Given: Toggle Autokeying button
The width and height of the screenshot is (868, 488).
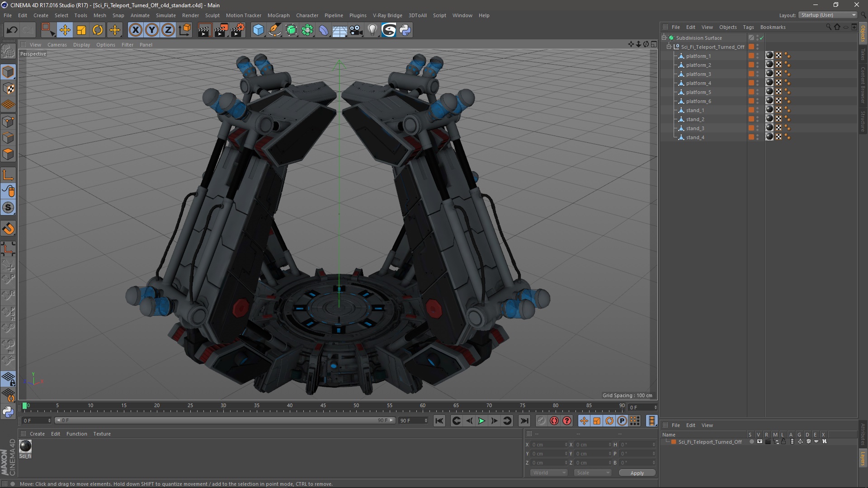Looking at the screenshot, I should 554,421.
